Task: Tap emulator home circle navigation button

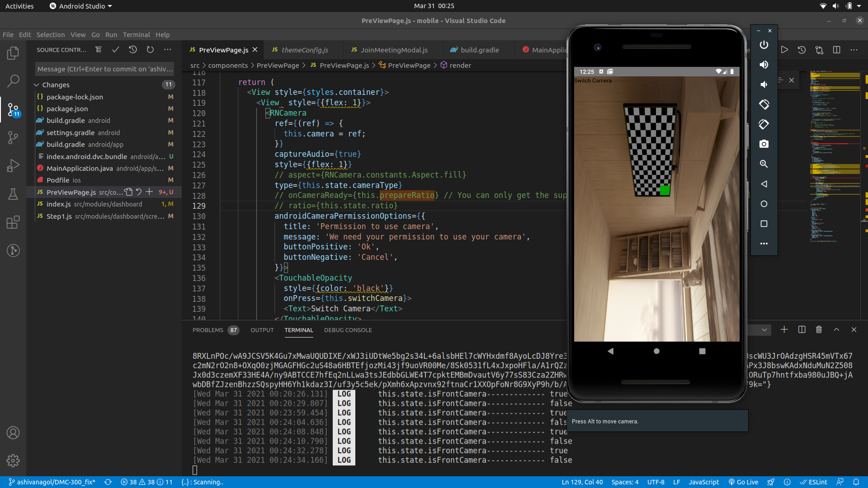Action: (656, 351)
